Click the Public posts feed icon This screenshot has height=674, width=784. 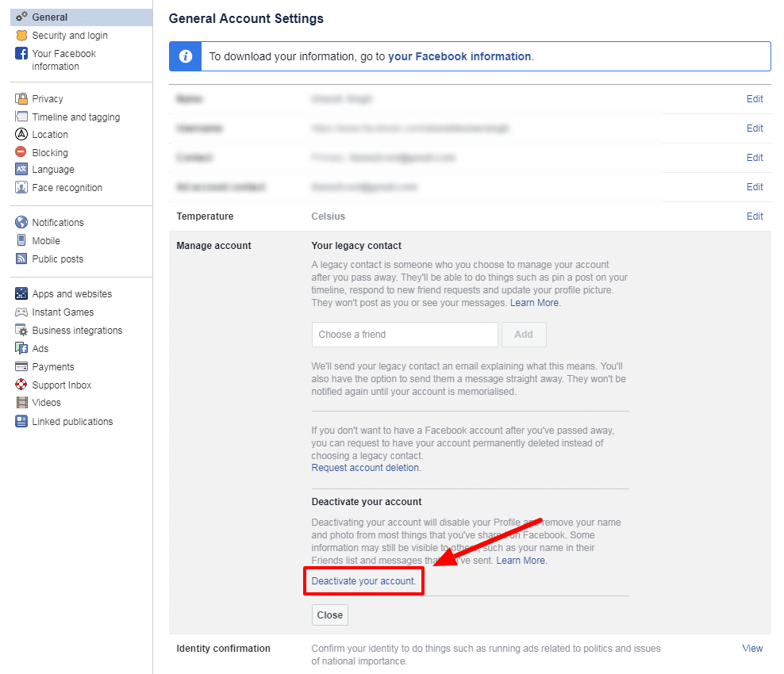21,258
